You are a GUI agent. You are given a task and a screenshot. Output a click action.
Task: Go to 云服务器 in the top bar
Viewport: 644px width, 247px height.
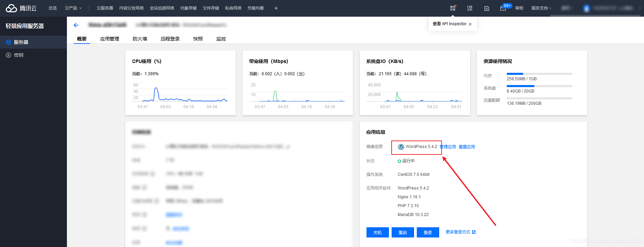(105, 8)
